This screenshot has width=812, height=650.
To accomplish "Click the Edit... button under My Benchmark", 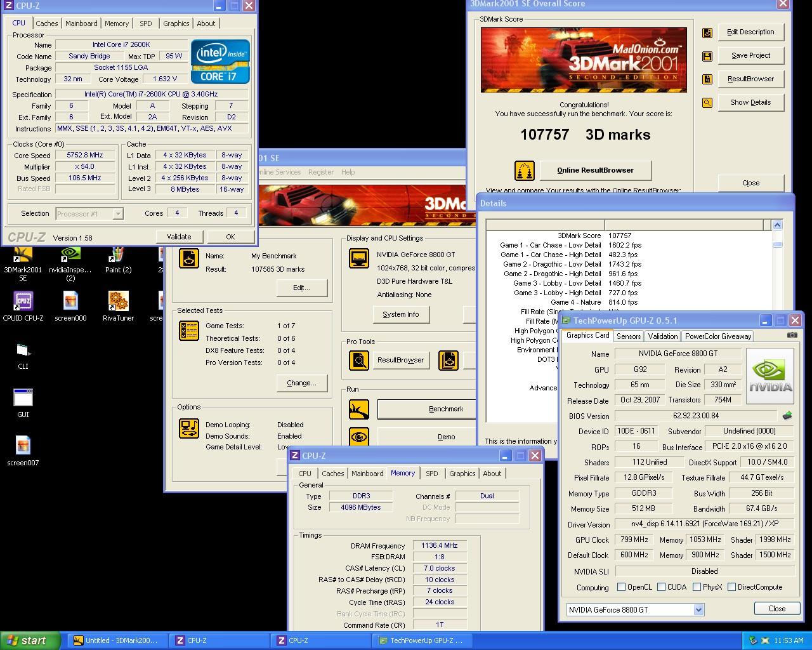I will 301,288.
